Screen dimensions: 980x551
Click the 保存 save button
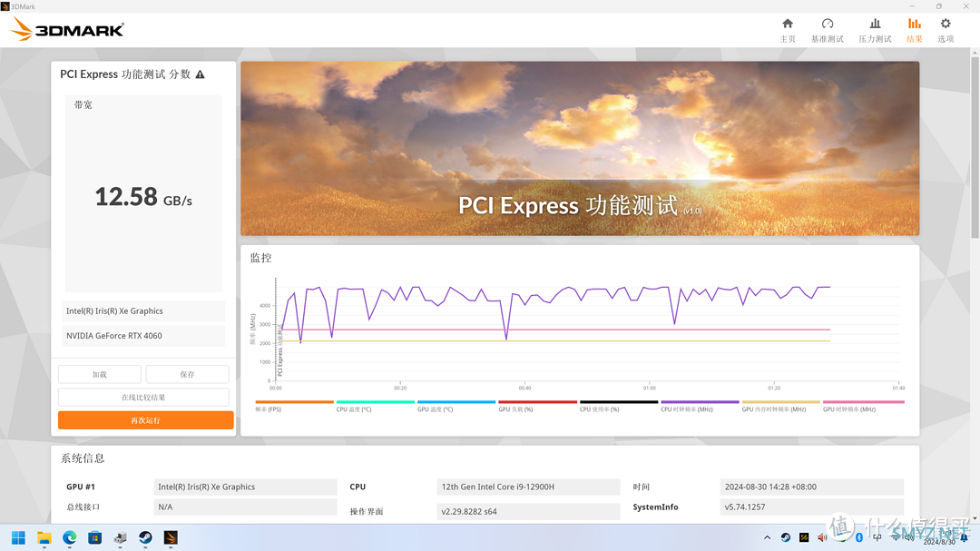188,374
